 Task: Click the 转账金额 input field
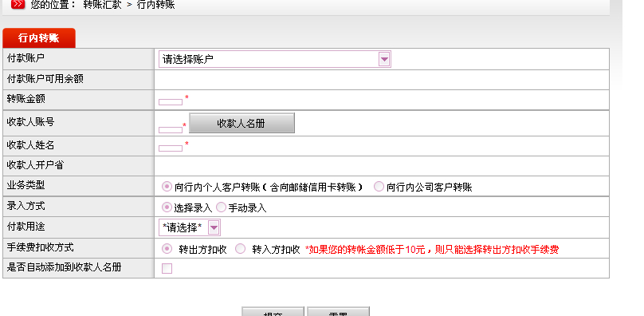pyautogui.click(x=171, y=102)
